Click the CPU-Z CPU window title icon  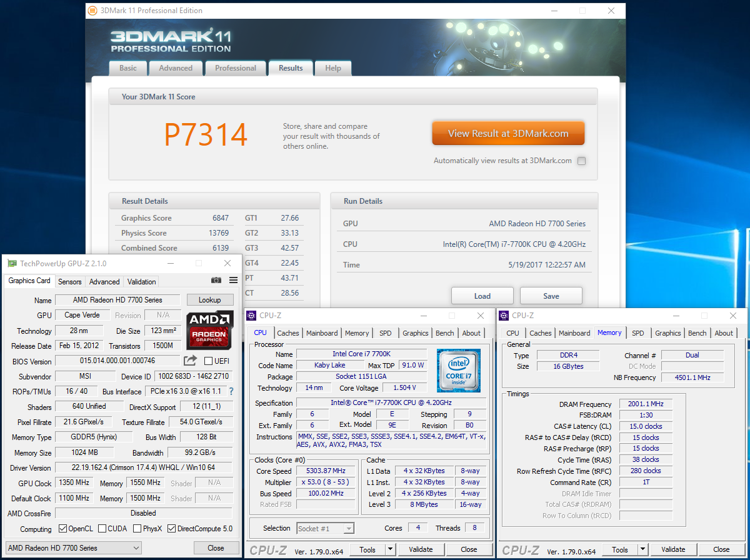coord(251,316)
